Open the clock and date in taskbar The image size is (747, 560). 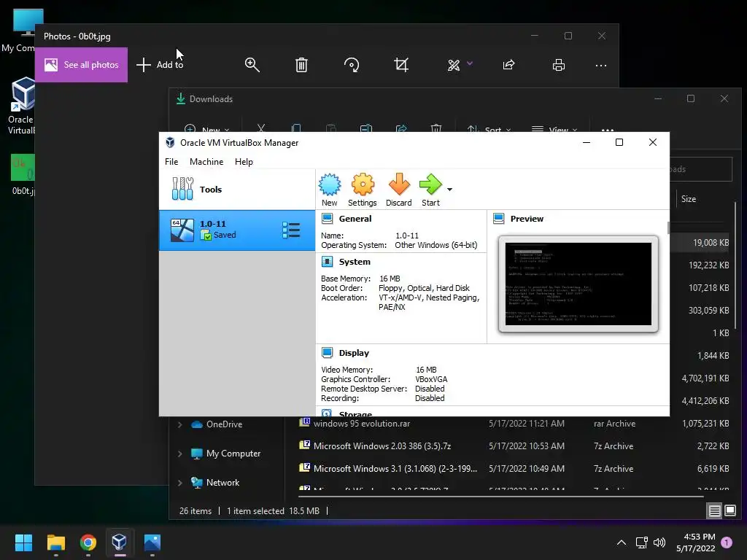point(695,542)
